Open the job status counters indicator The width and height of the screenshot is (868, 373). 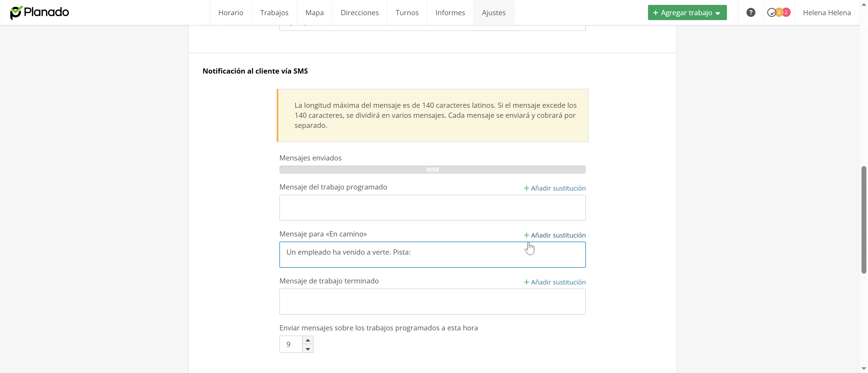(x=771, y=12)
